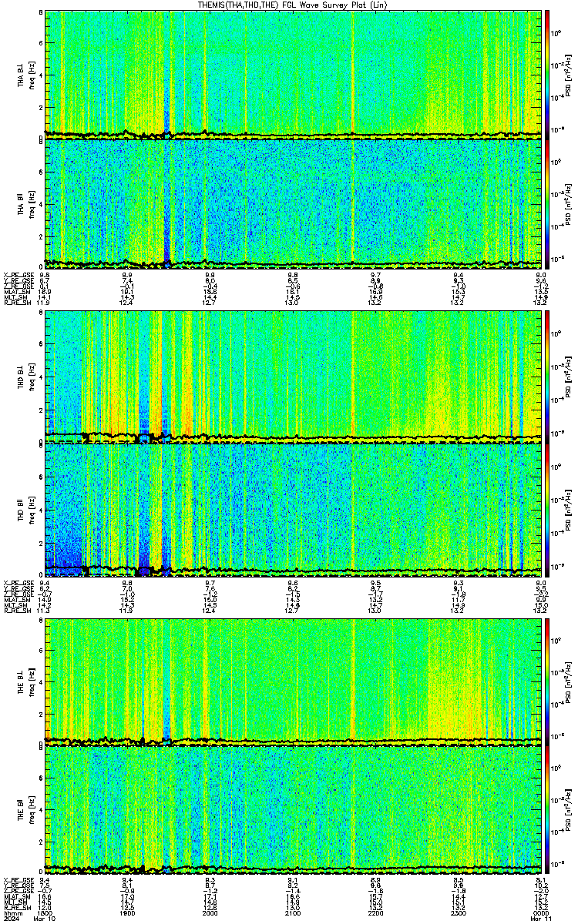This screenshot has height=924, width=578.
Task: Click the 8 Hz tick of THA perpendicular panel
Action: pyautogui.click(x=40, y=14)
